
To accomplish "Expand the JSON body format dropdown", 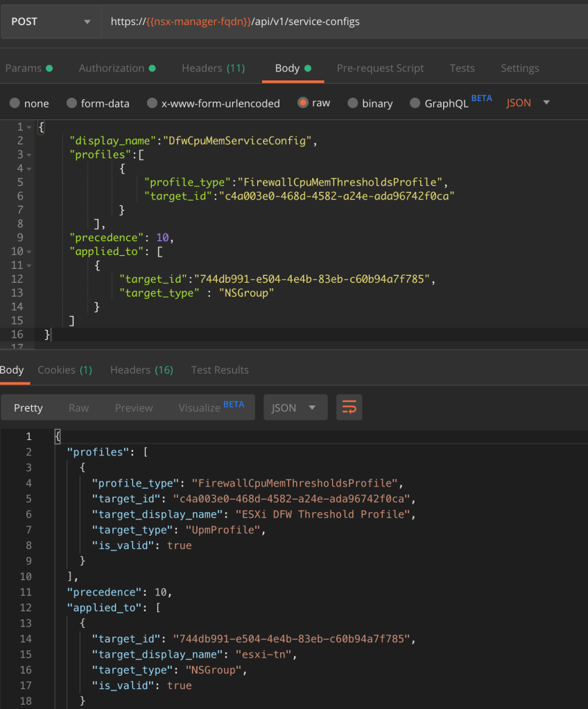I will tap(528, 103).
